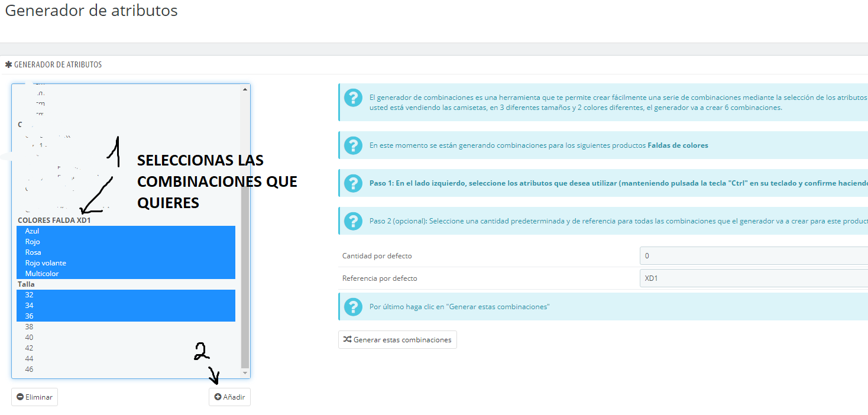Select the Azul color option

(x=126, y=231)
